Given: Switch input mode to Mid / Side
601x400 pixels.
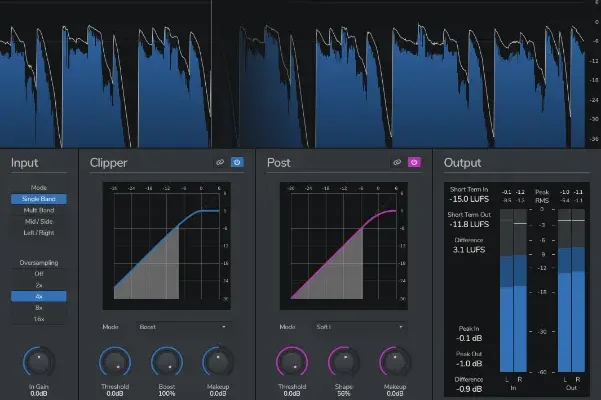Looking at the screenshot, I should click(37, 222).
